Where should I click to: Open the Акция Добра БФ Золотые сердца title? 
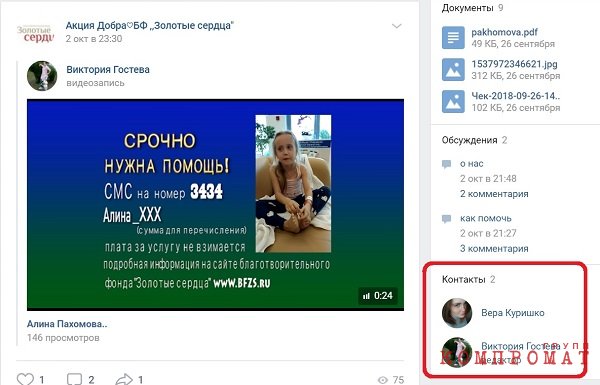tap(149, 26)
